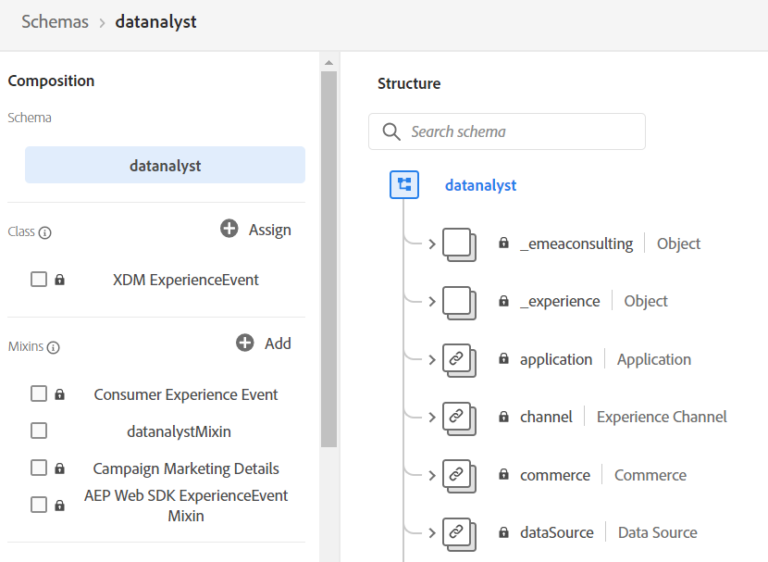
Task: Click the plus icon next to Assign
Action: [x=229, y=229]
